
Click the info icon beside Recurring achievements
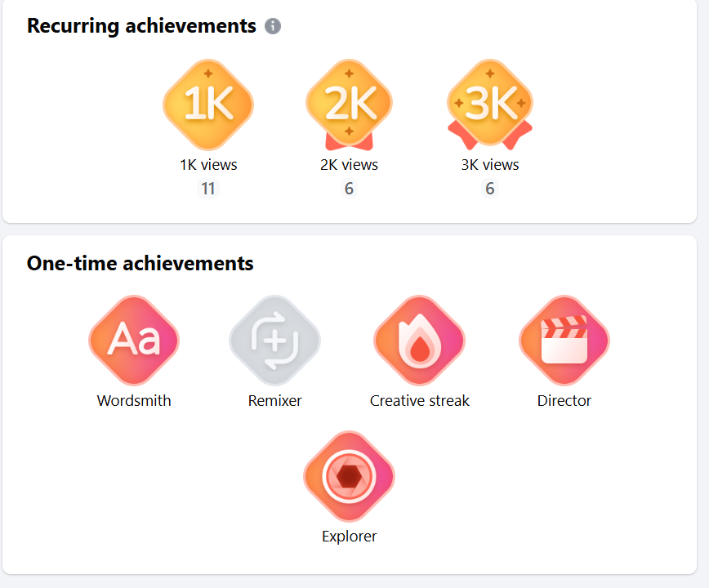point(273,26)
